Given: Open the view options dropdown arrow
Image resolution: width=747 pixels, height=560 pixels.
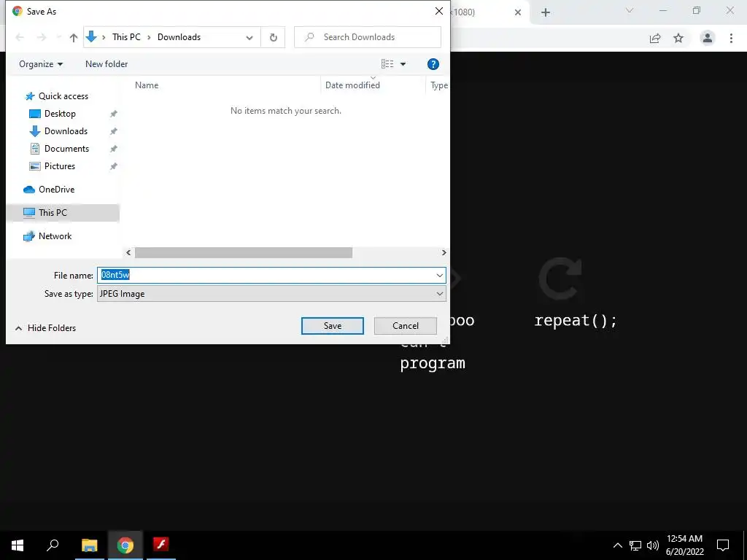Looking at the screenshot, I should [403, 64].
